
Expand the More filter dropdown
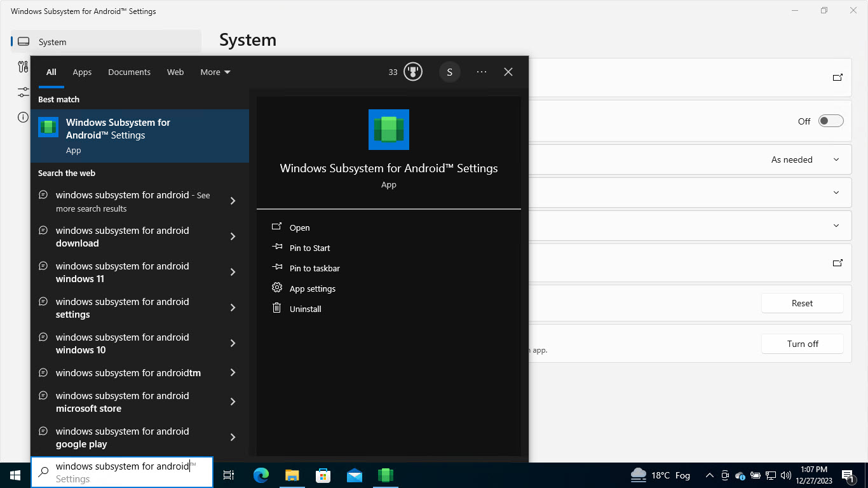tap(215, 72)
